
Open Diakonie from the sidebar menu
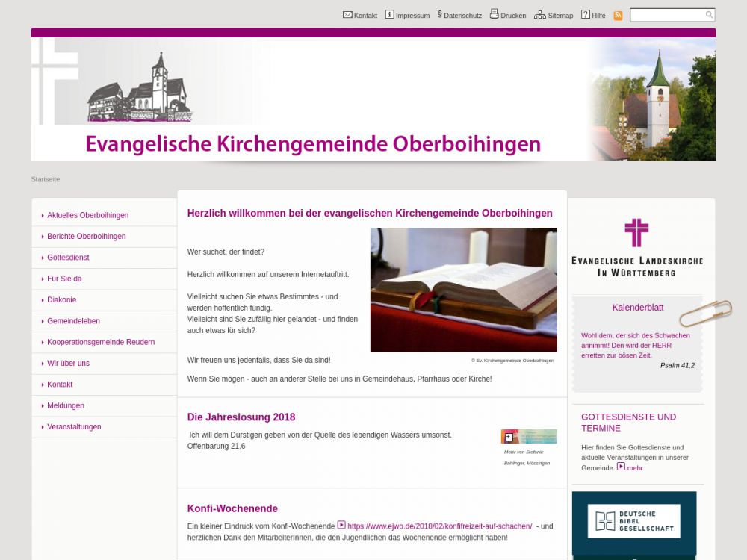61,300
